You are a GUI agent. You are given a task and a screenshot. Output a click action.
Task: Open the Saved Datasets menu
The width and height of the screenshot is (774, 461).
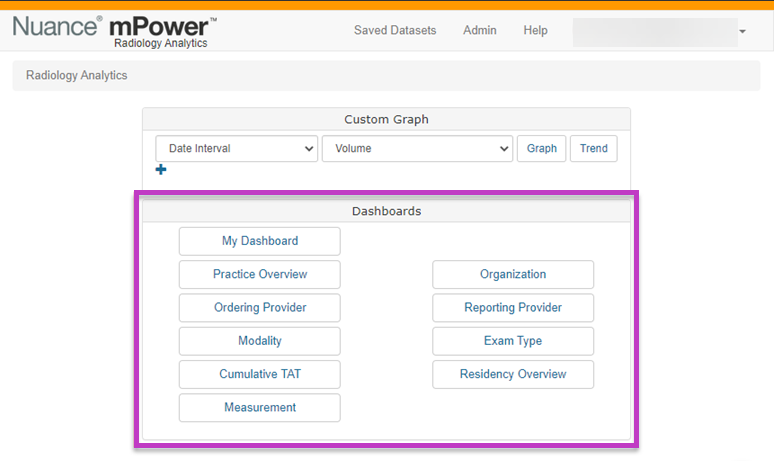pyautogui.click(x=395, y=31)
